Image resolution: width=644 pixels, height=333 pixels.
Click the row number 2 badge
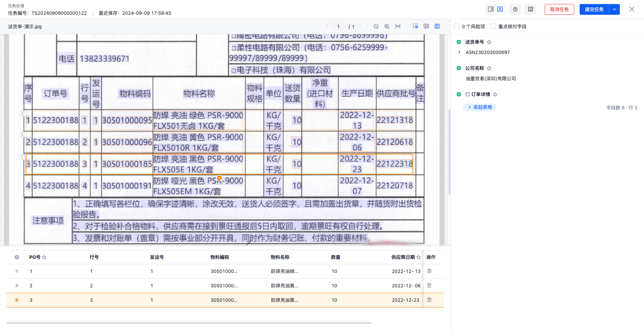(x=17, y=286)
